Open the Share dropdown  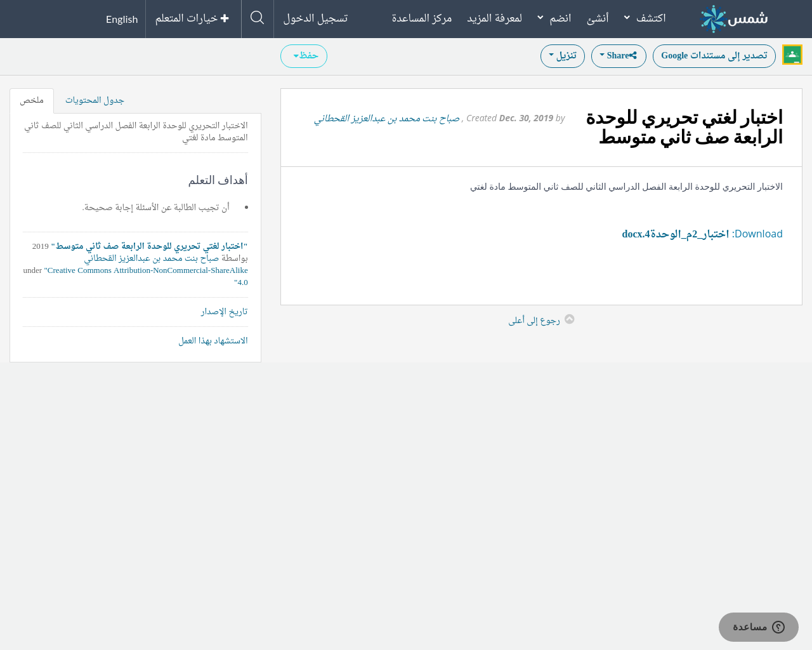click(x=619, y=56)
